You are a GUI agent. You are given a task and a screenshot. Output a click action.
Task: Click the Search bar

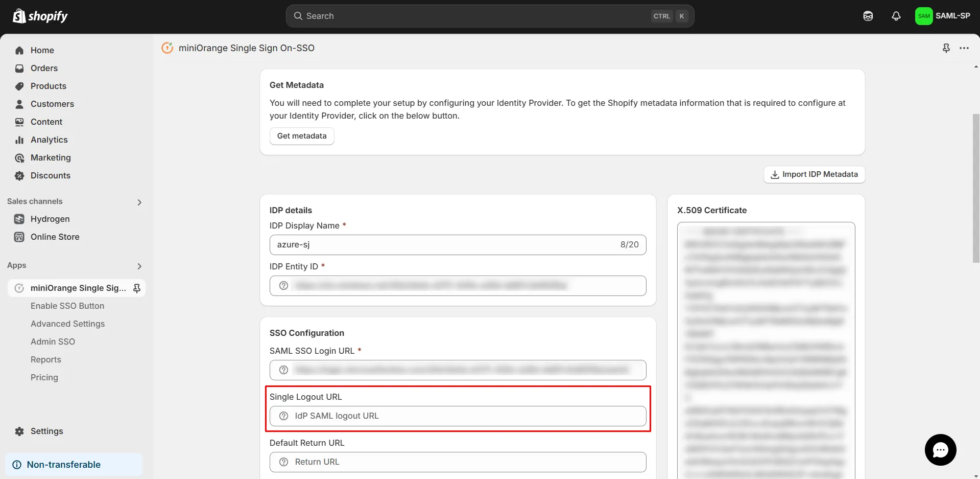tap(490, 16)
